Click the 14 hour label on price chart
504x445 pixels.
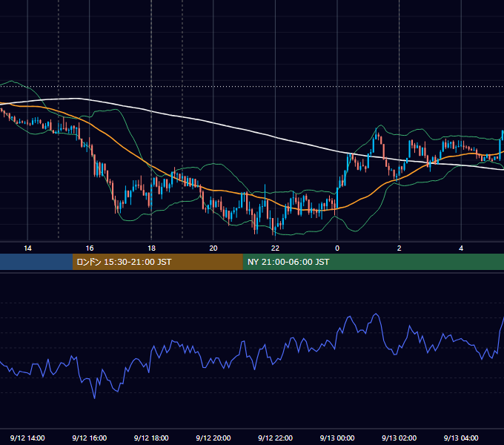click(x=27, y=248)
